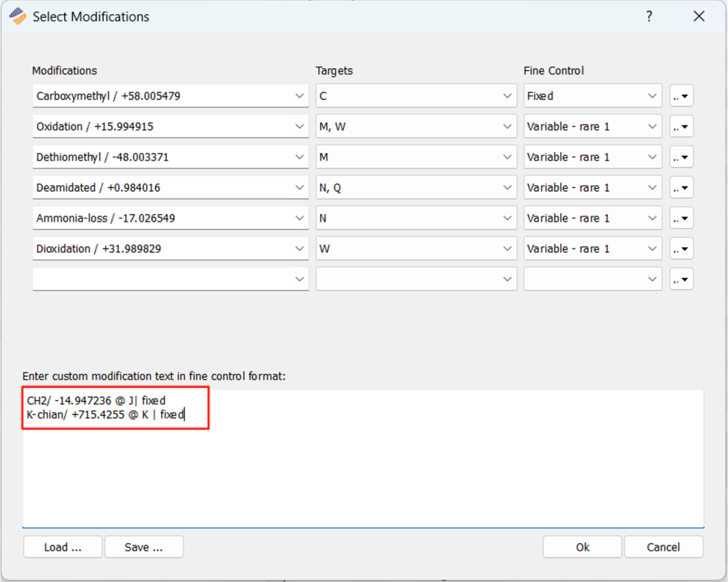Expand the Dioxidation modification dropdown
Image resolution: width=728 pixels, height=582 pixels.
pos(300,249)
